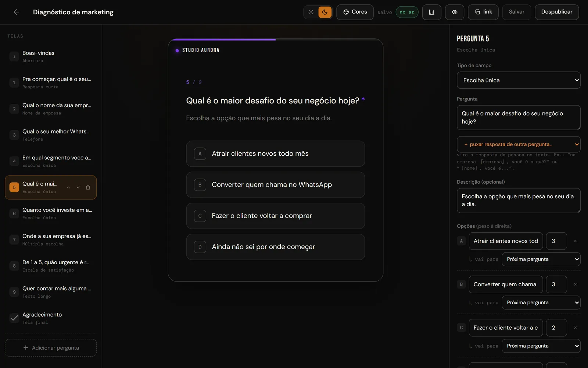The image size is (588, 368).
Task: Open the Cores color settings
Action: pyautogui.click(x=355, y=12)
